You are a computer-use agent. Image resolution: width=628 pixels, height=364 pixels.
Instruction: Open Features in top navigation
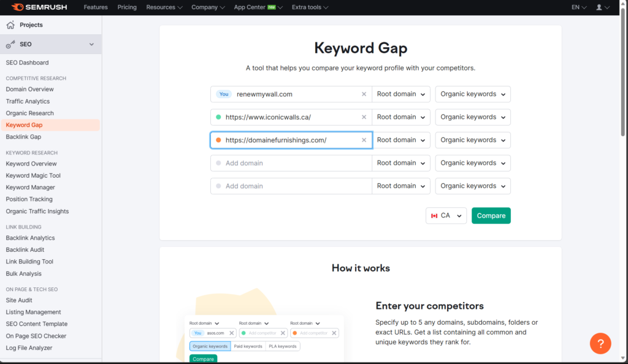(96, 7)
